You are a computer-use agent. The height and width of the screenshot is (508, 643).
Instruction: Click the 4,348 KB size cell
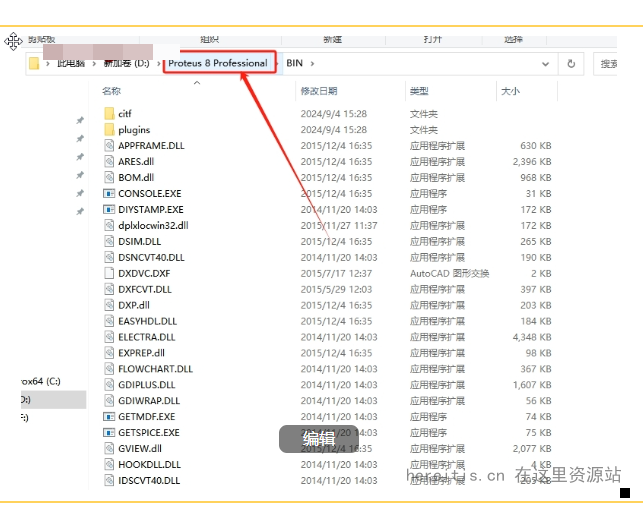[532, 337]
